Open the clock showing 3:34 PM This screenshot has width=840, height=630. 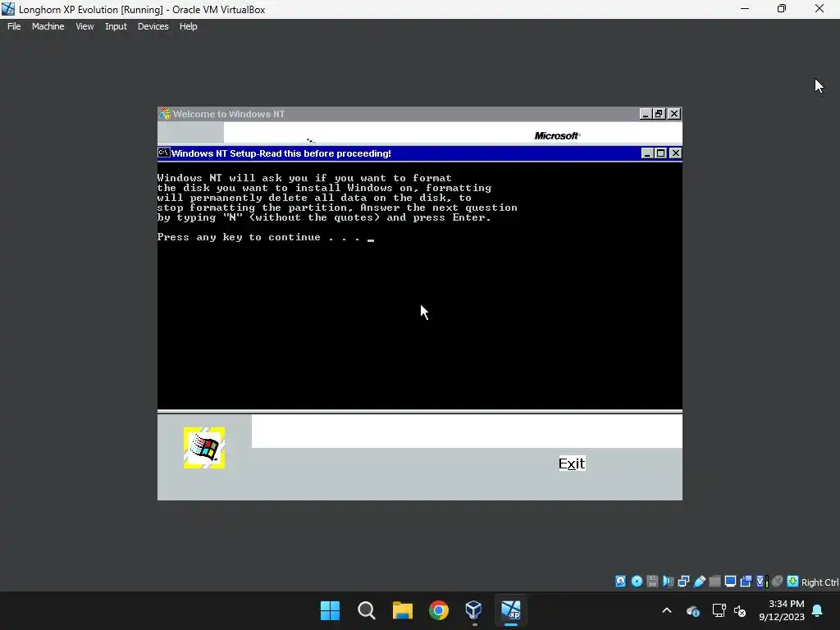(x=782, y=610)
